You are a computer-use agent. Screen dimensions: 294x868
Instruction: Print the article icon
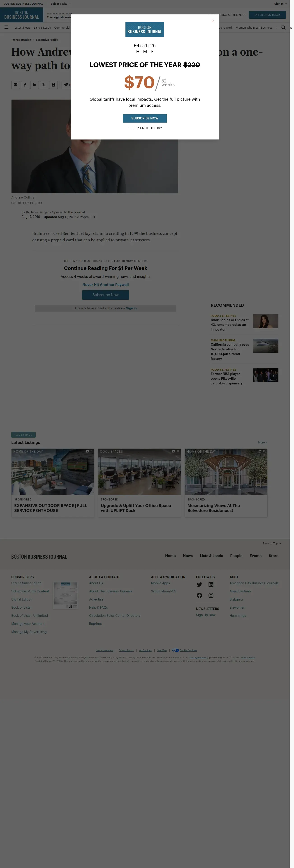(53, 85)
